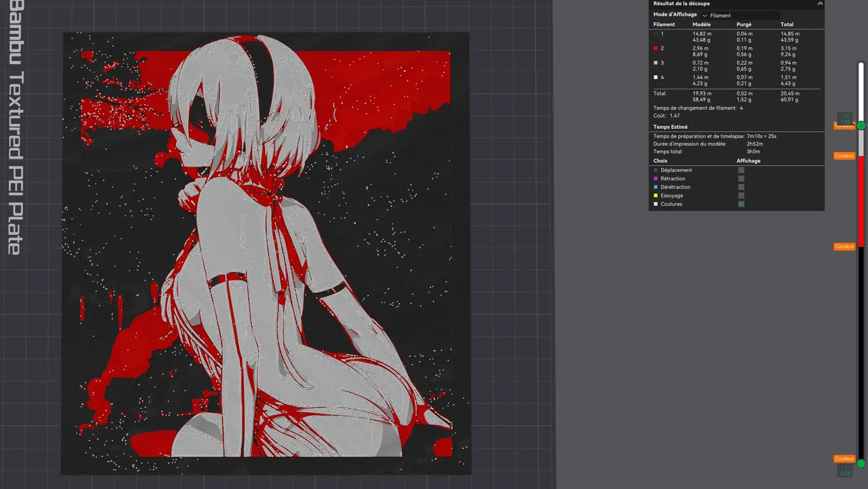
Task: Click the gray swatch of filament 3
Action: [655, 63]
